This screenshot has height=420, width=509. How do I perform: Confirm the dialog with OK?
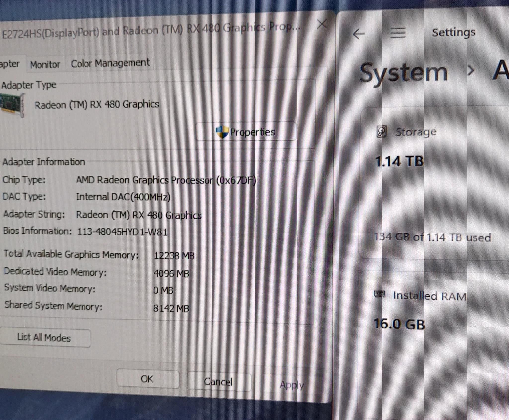[x=148, y=379]
